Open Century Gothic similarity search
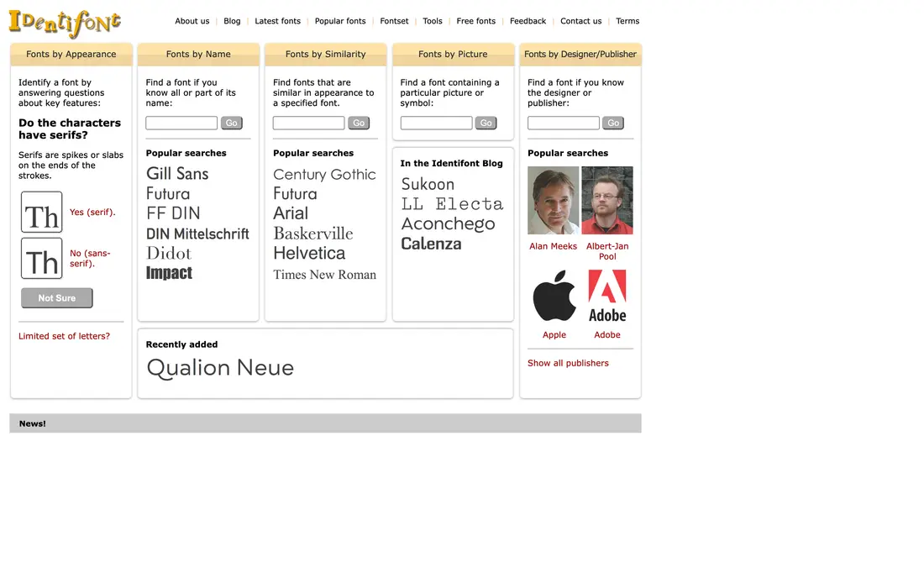The image size is (924, 578). click(325, 175)
